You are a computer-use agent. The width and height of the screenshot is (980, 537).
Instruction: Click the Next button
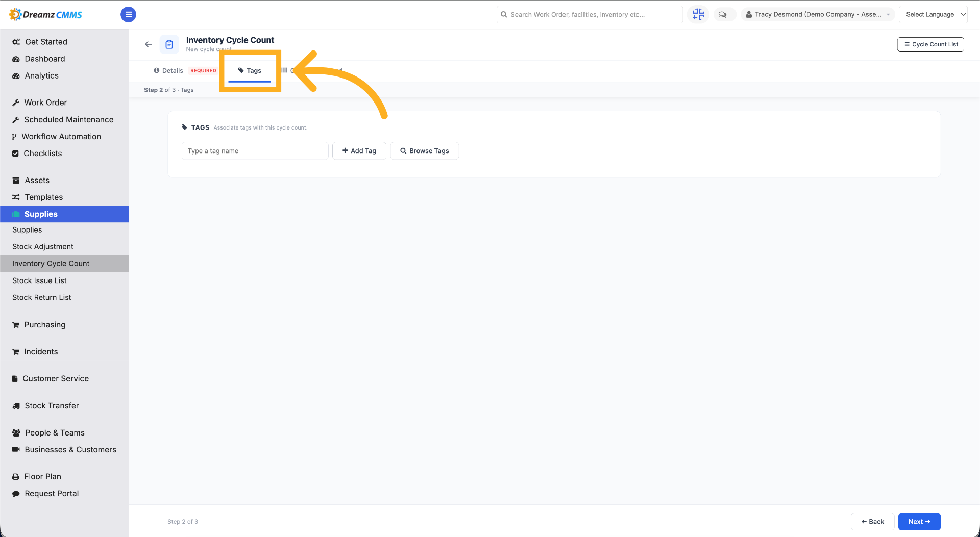point(919,522)
